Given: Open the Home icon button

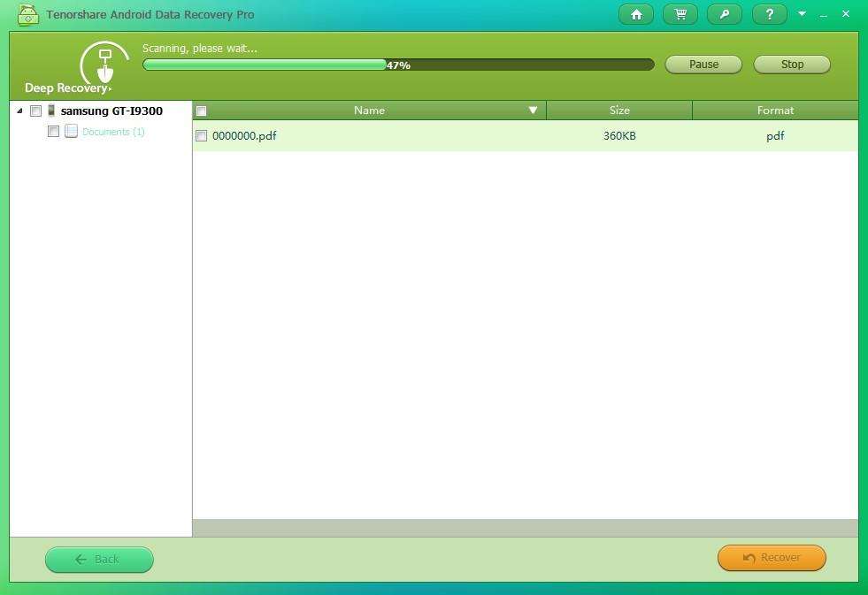Looking at the screenshot, I should (x=635, y=15).
